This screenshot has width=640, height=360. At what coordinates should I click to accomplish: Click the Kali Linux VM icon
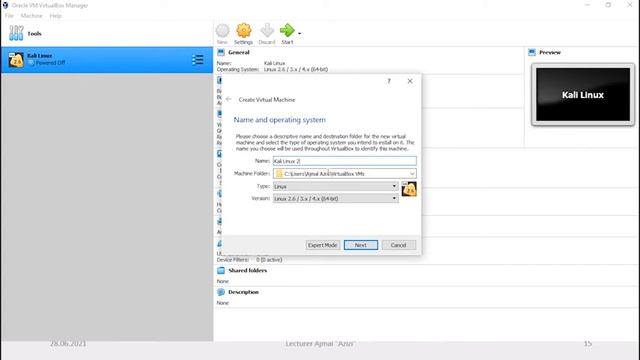[16, 60]
